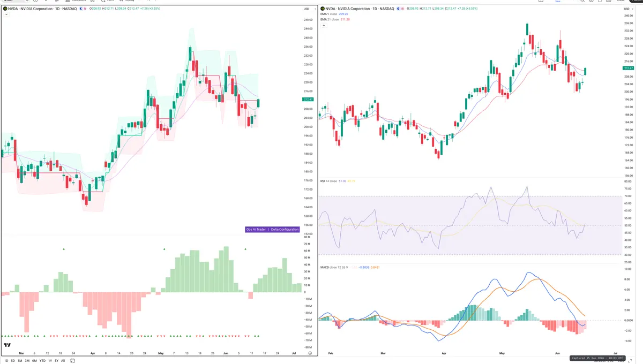Click 80 M on delta volume axis

coord(308,237)
